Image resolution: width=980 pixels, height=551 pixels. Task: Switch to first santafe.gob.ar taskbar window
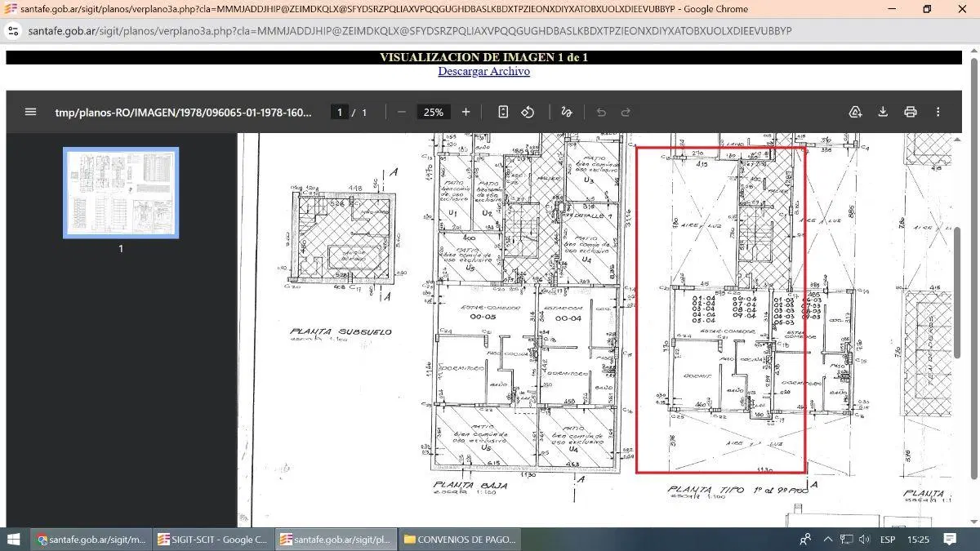point(91,540)
